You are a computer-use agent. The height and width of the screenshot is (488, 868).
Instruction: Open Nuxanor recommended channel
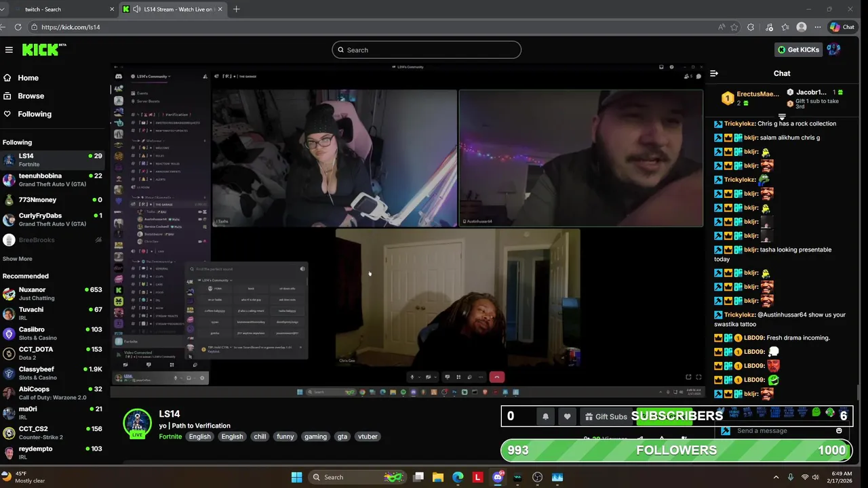[52, 293]
